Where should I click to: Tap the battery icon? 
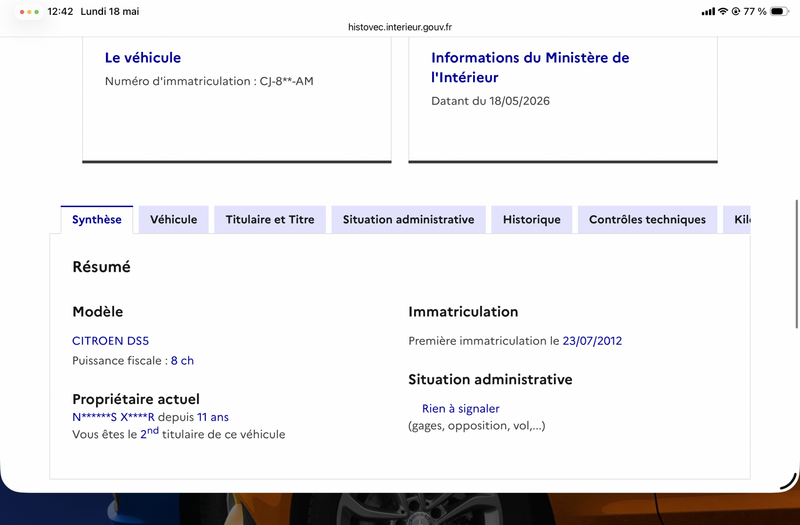[779, 11]
